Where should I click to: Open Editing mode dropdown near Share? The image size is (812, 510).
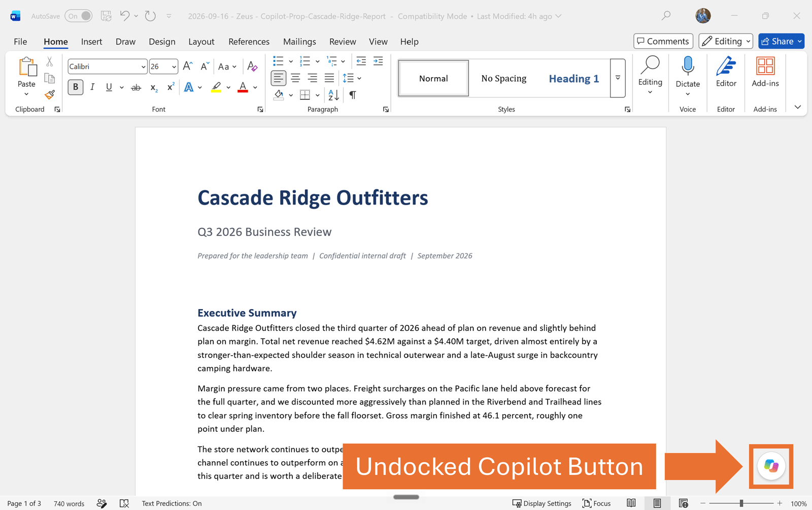click(725, 41)
